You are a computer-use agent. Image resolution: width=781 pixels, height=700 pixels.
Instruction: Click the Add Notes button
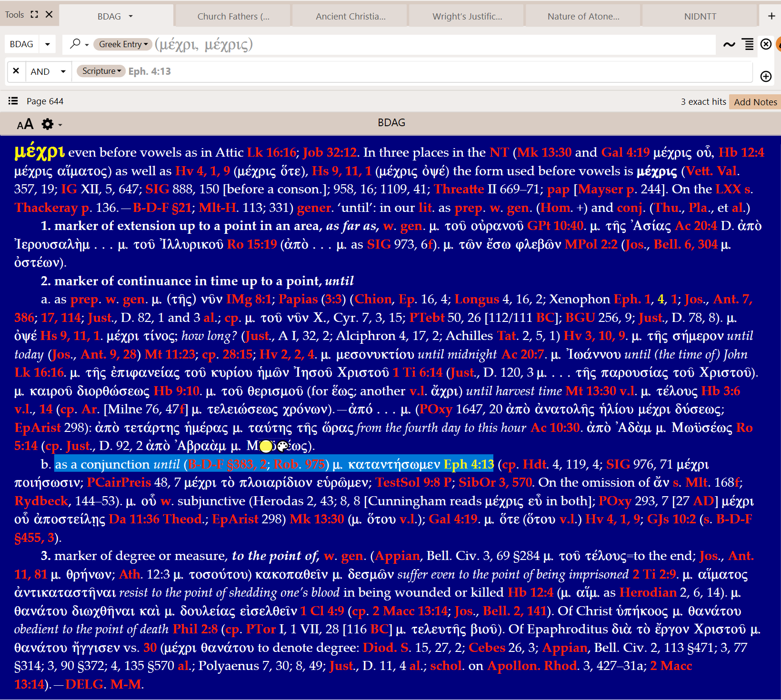tap(755, 102)
